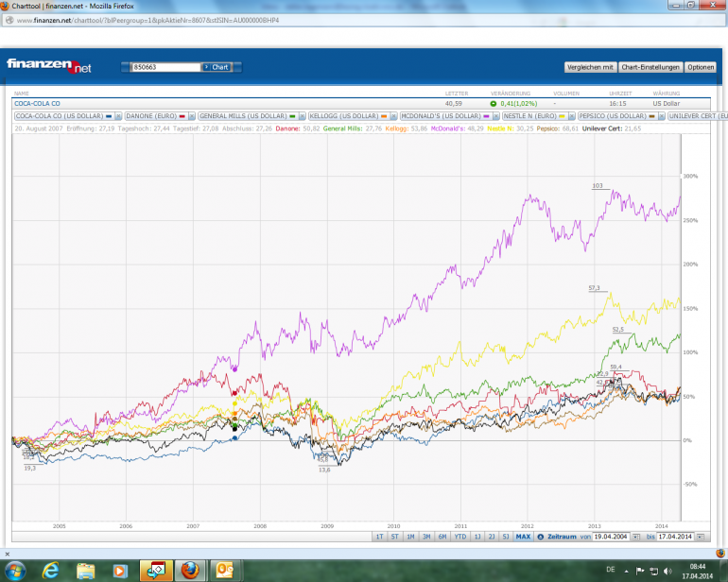
Task: Click Firefox icon in bottom add-on bar
Action: [720, 554]
